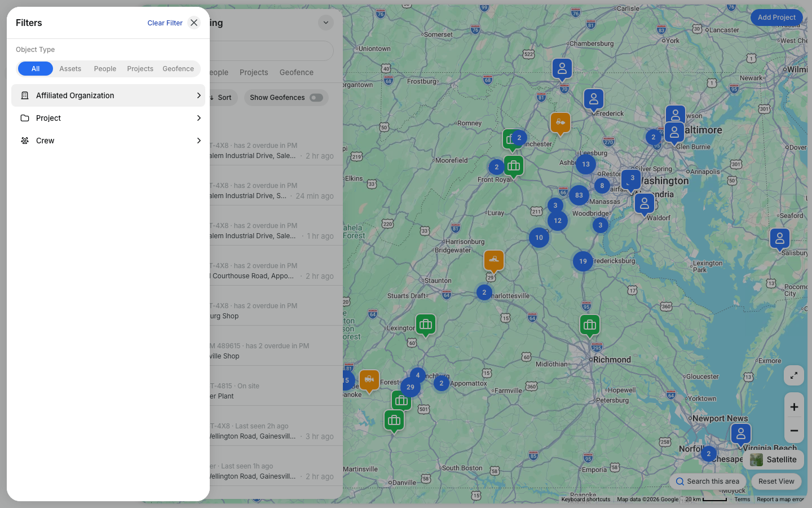Expand the Crew filter chevron

tap(198, 141)
